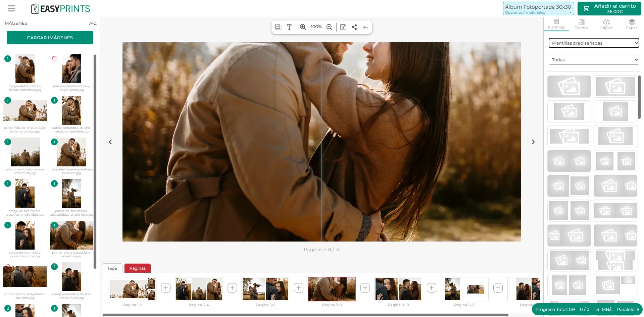Share the album project

[x=354, y=27]
